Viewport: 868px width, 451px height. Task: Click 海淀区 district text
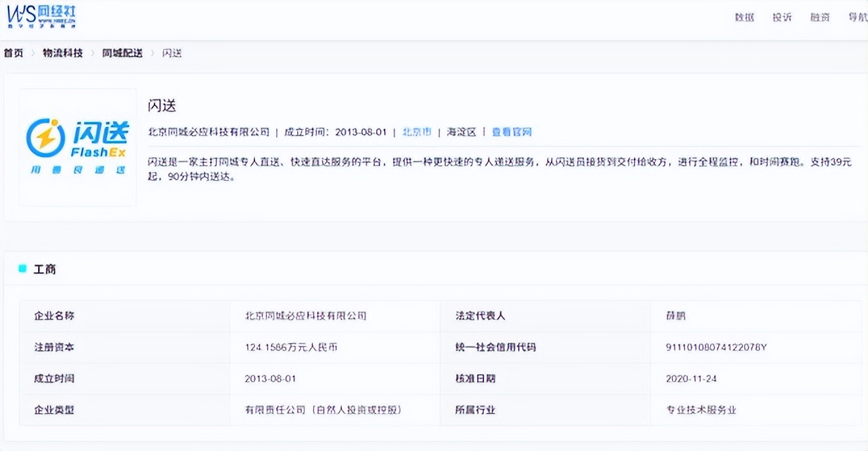[x=461, y=131]
